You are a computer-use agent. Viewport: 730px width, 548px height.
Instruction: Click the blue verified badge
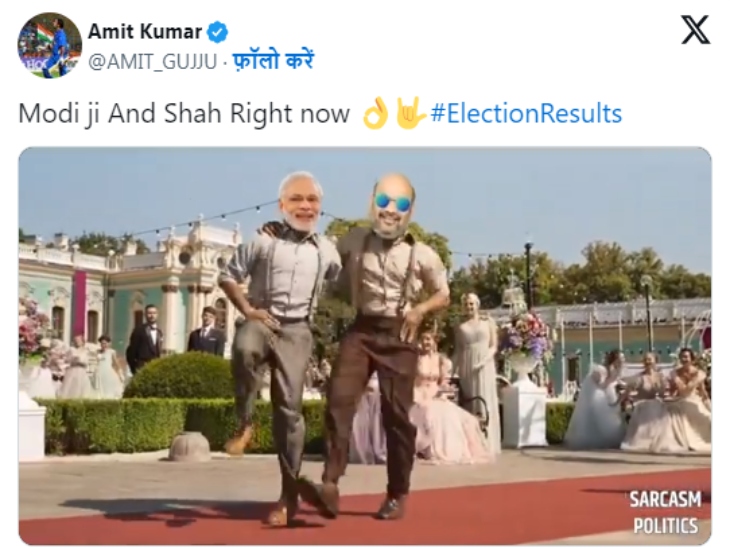(217, 32)
